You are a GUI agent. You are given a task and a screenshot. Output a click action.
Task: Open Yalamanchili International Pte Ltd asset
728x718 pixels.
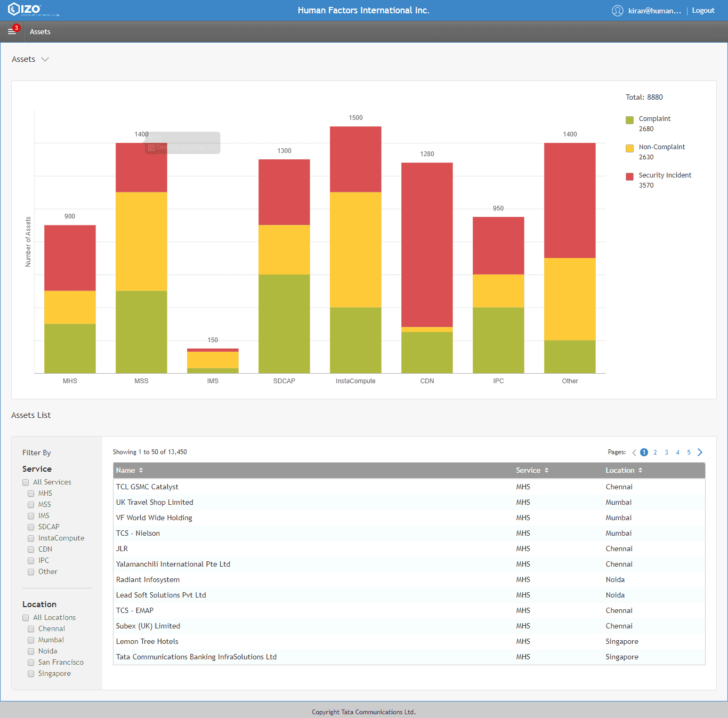click(x=409, y=564)
